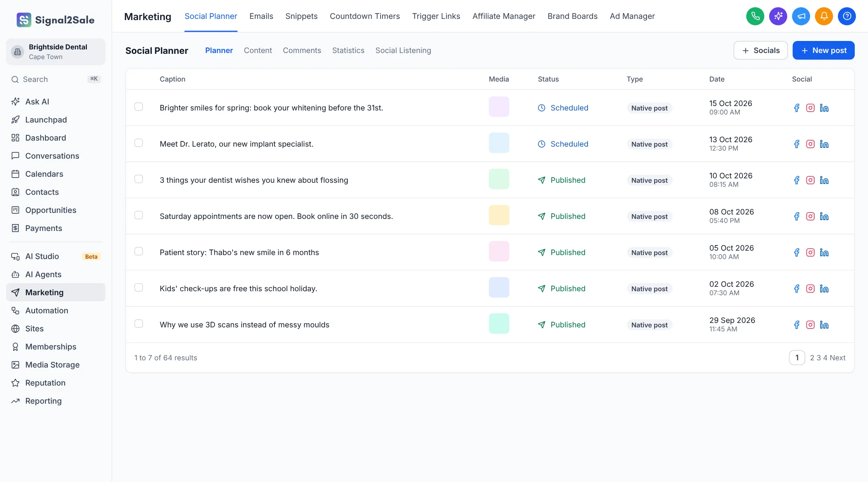The width and height of the screenshot is (868, 482).
Task: Click the blue help question-mark icon
Action: [x=847, y=16]
